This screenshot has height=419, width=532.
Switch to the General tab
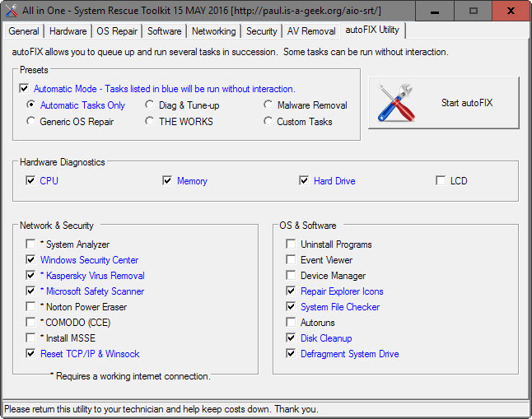24,31
